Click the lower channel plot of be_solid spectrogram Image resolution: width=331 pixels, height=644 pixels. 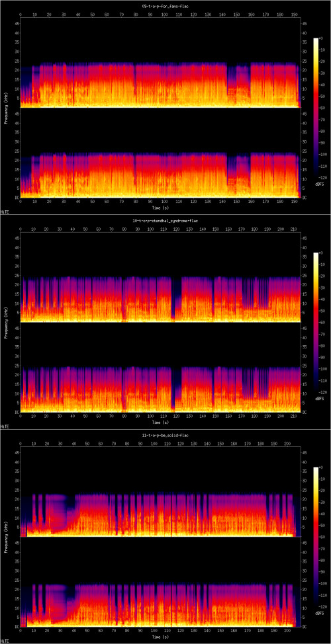tap(160, 582)
